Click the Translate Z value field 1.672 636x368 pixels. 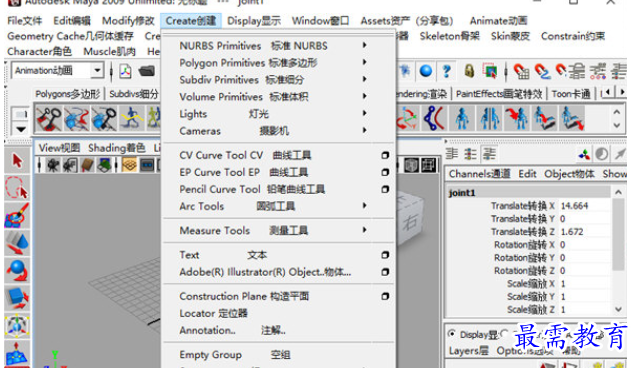pos(584,232)
